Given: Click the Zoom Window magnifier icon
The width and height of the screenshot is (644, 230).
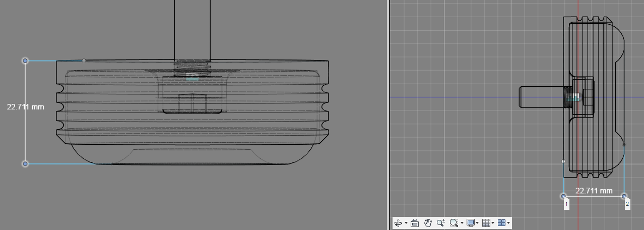Looking at the screenshot, I should pyautogui.click(x=454, y=223).
